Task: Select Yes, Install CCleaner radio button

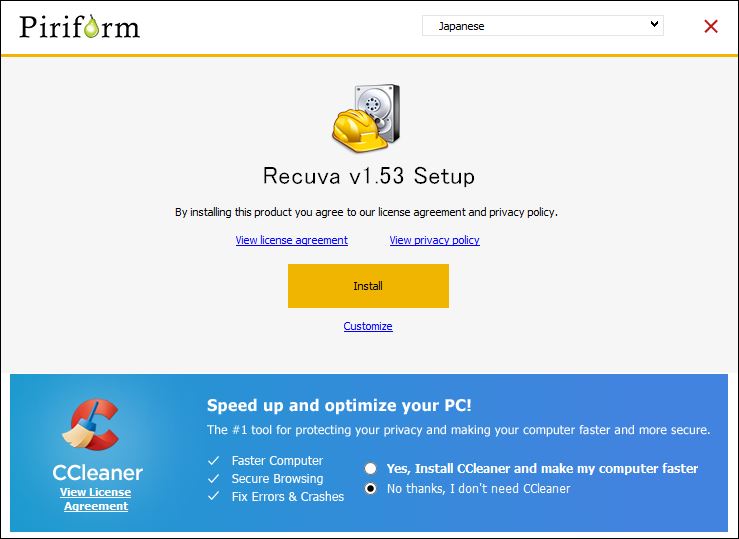Action: [370, 468]
